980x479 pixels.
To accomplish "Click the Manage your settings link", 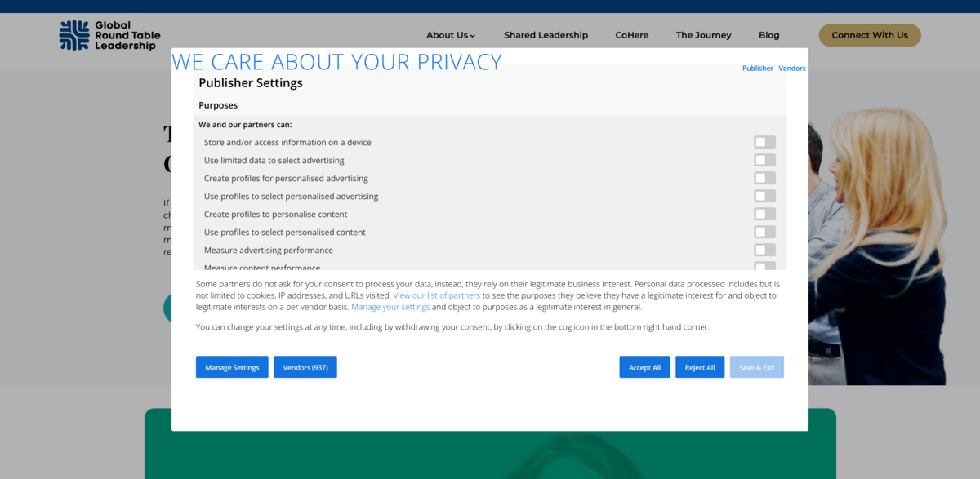I will pyautogui.click(x=390, y=308).
